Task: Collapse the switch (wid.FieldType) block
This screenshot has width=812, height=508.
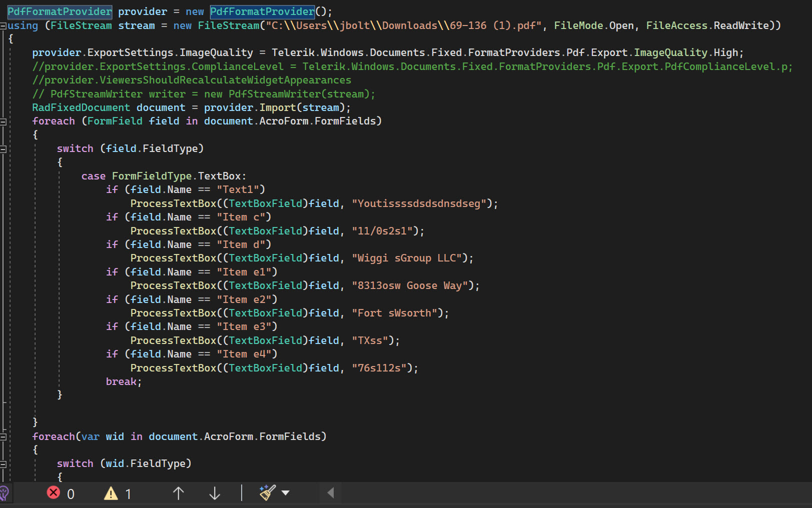Action: [x=3, y=464]
